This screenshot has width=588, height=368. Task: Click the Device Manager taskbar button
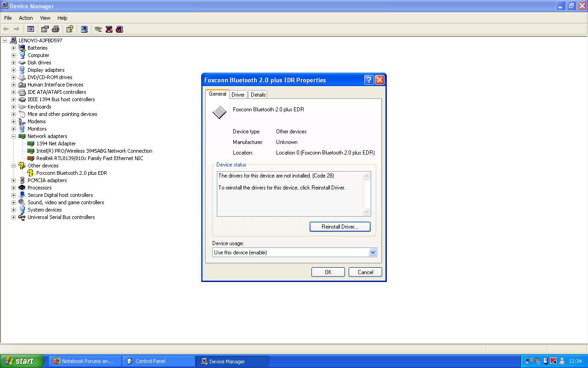click(x=232, y=361)
